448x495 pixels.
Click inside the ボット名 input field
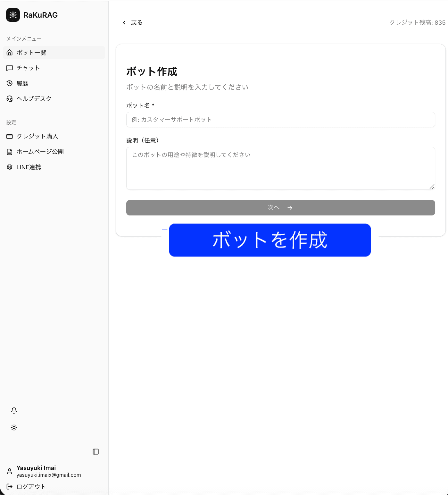(280, 120)
